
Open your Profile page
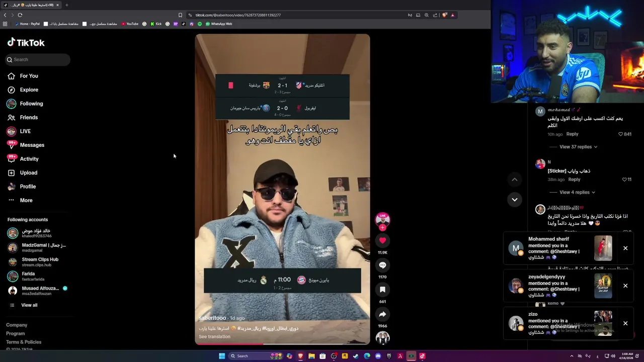[22, 187]
